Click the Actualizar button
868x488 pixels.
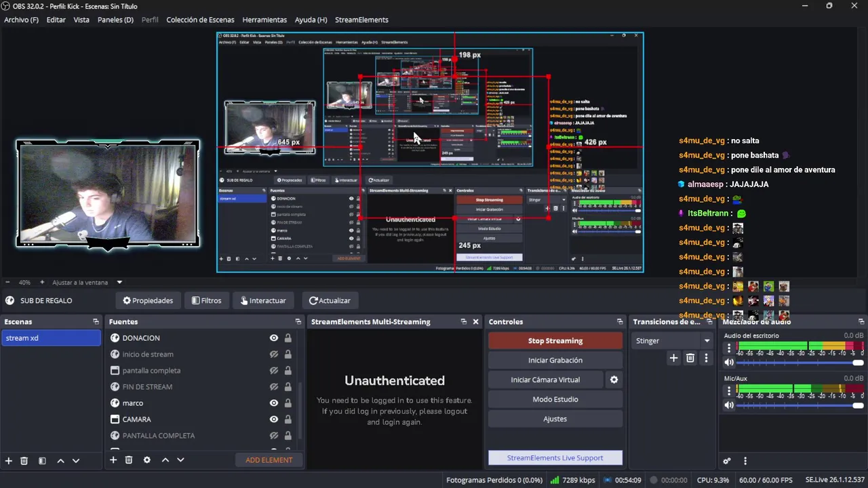click(x=330, y=300)
